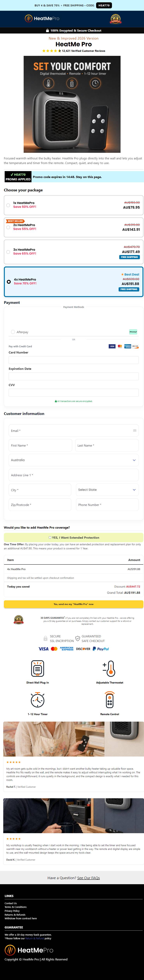
Task: Select the 2x HeatMePro best seller package
Action: [74, 227]
